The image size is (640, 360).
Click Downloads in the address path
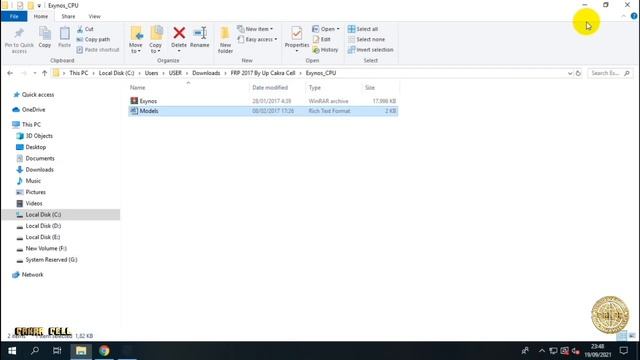click(x=206, y=73)
